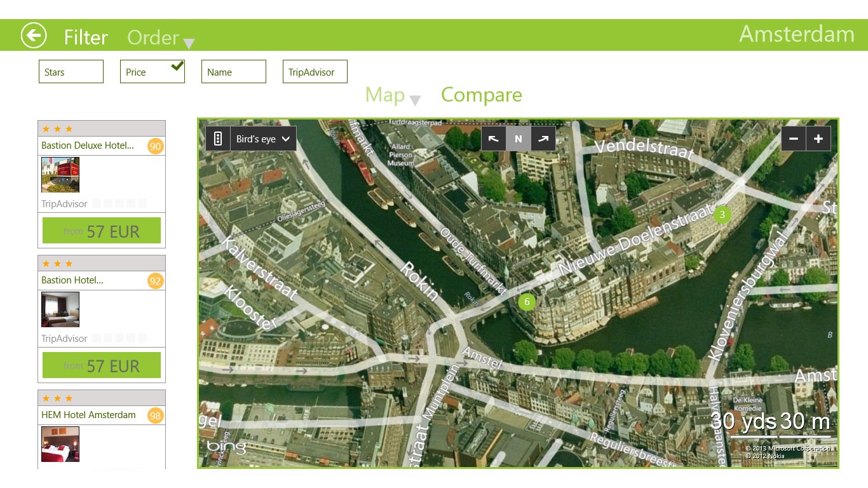This screenshot has width=868, height=488.
Task: Open the Filter tab
Action: point(86,37)
